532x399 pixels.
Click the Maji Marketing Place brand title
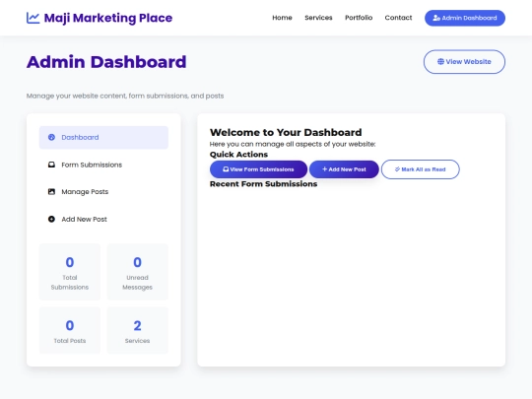108,18
